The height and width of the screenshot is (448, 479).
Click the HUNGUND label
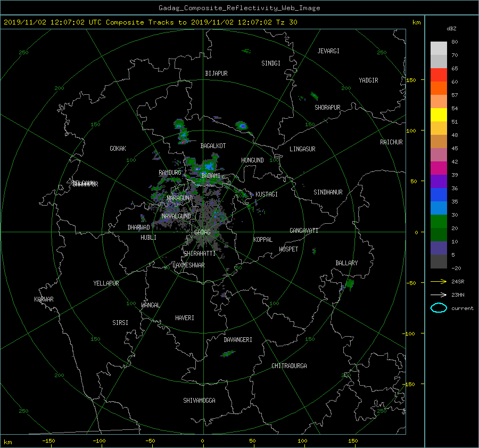pyautogui.click(x=252, y=160)
